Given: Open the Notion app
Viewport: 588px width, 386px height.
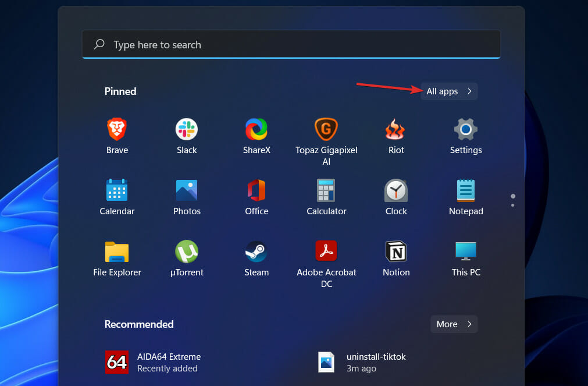Looking at the screenshot, I should tap(396, 258).
